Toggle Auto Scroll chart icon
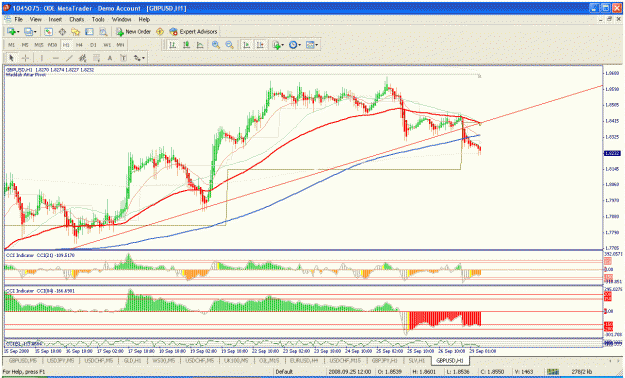The height and width of the screenshot is (378, 625). pyautogui.click(x=247, y=45)
